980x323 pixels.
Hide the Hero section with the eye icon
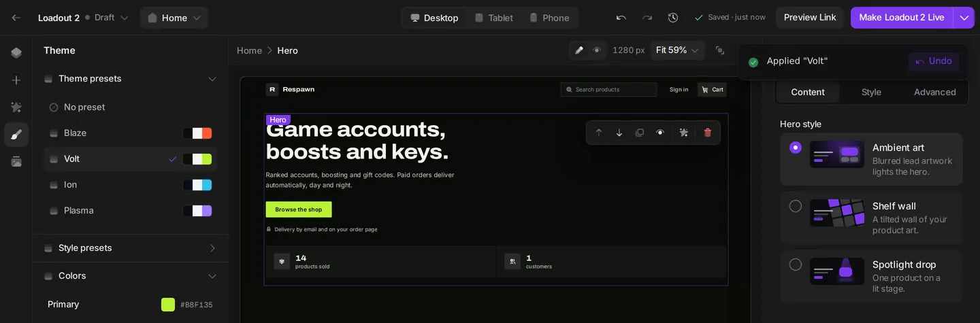(660, 133)
